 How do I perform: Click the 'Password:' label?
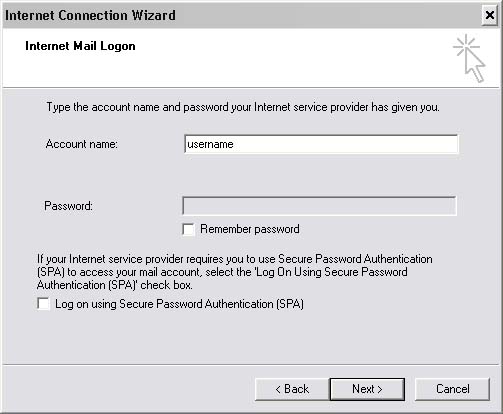(x=68, y=206)
